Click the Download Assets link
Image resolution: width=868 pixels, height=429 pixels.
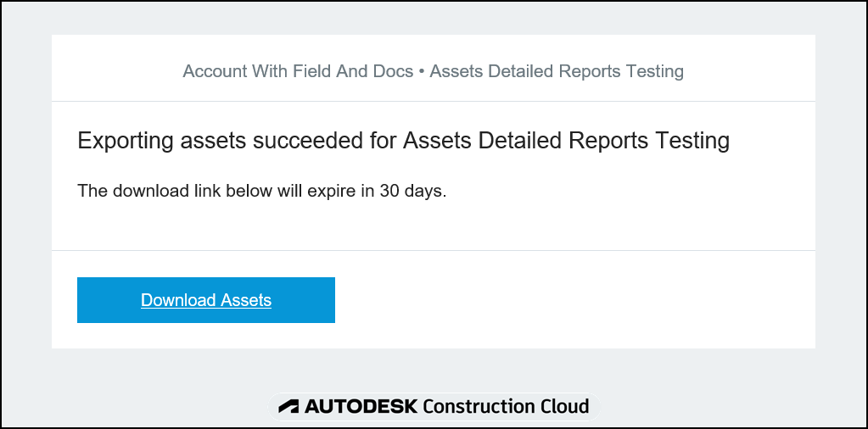[206, 300]
